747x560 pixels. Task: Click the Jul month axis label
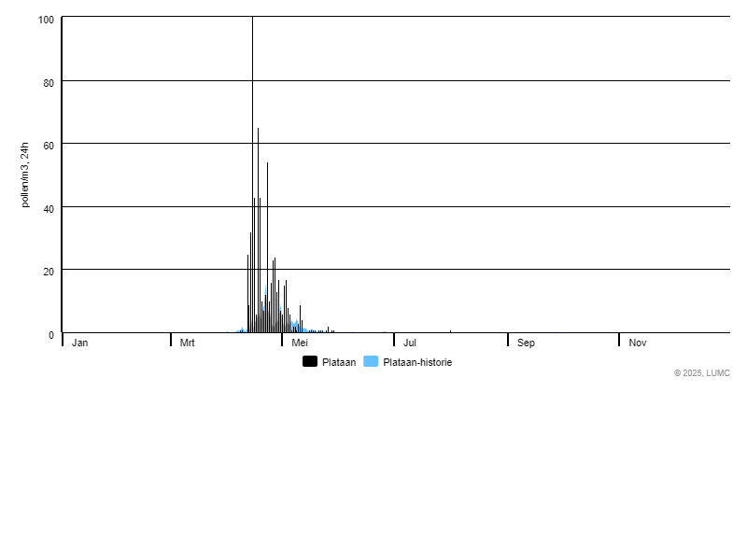[x=409, y=343]
